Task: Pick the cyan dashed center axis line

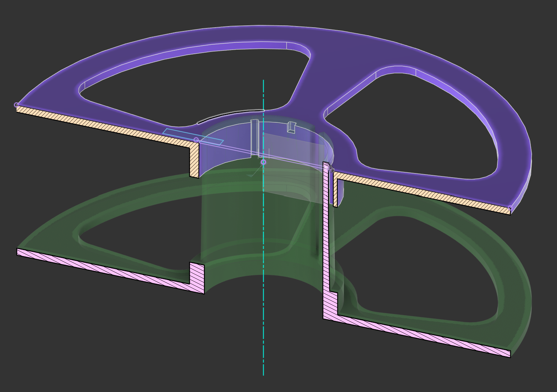Action: pos(264,227)
